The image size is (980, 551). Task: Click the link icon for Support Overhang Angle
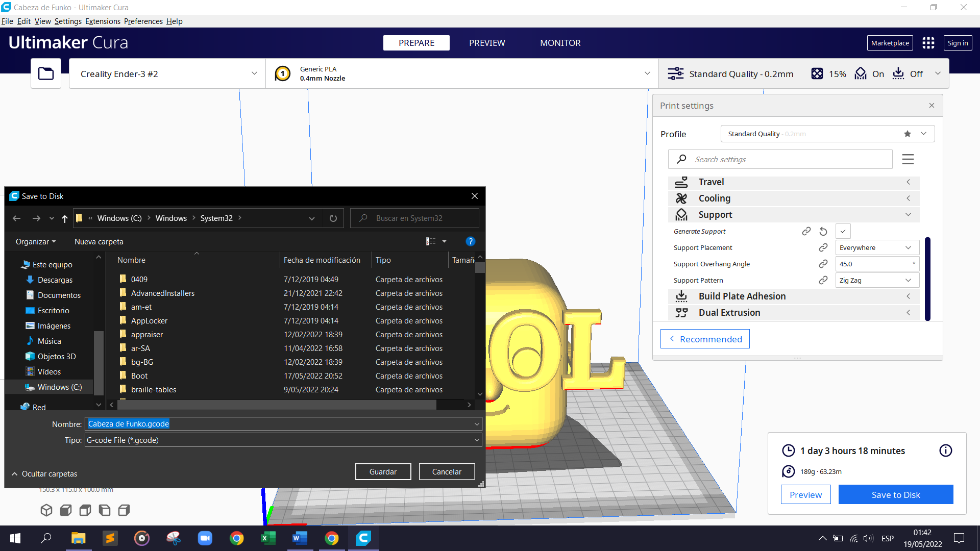pos(823,264)
